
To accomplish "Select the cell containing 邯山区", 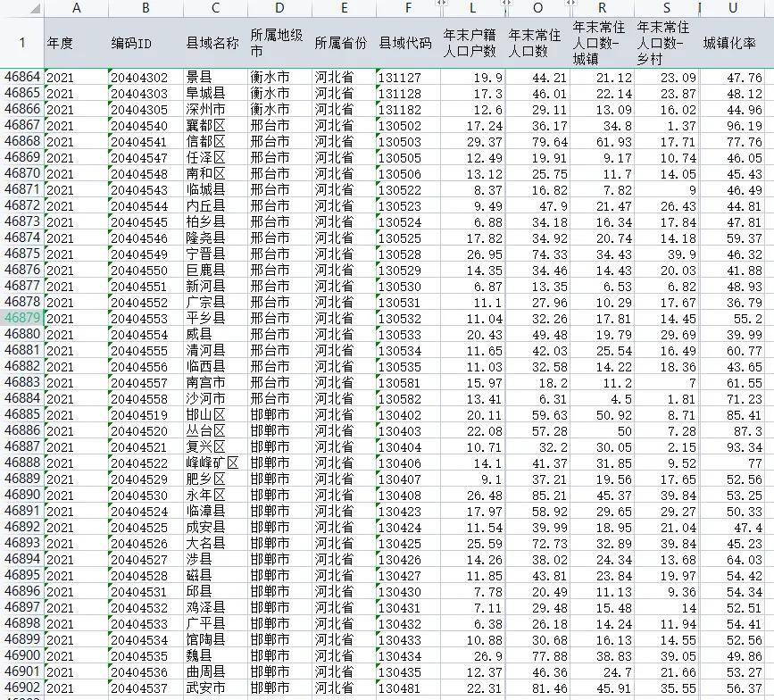I will click(215, 414).
